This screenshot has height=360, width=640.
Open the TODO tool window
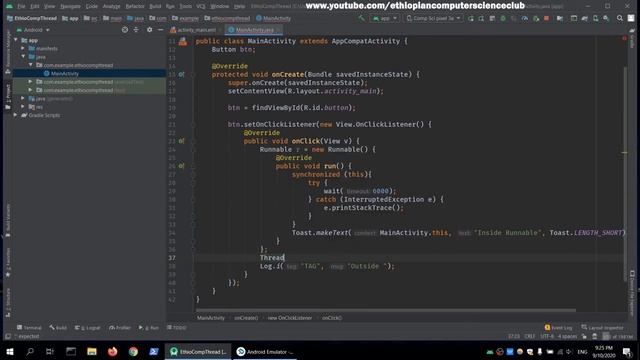pyautogui.click(x=177, y=327)
